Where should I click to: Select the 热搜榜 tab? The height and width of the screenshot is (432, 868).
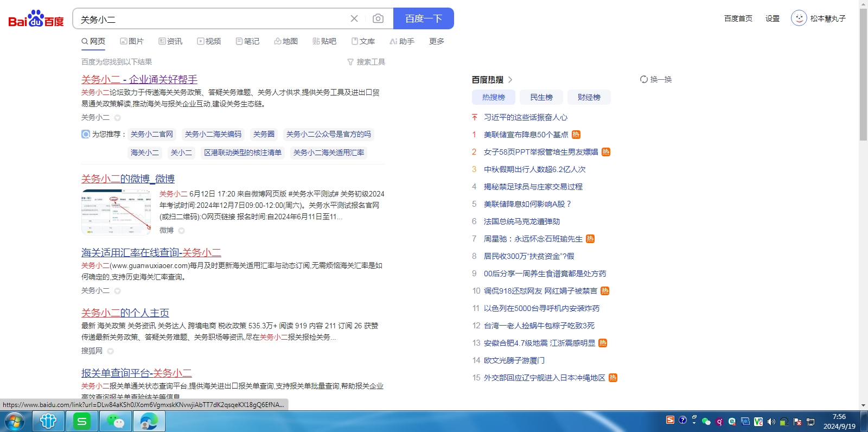[494, 97]
